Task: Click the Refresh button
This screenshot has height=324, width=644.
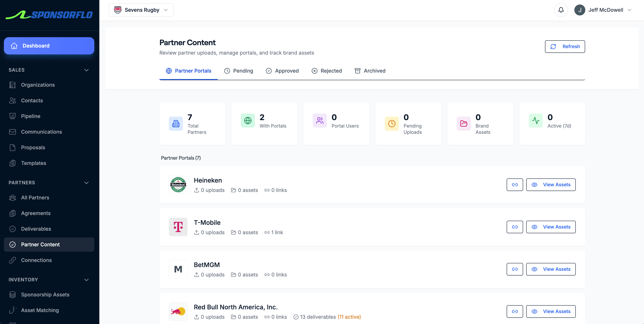Action: [x=565, y=47]
